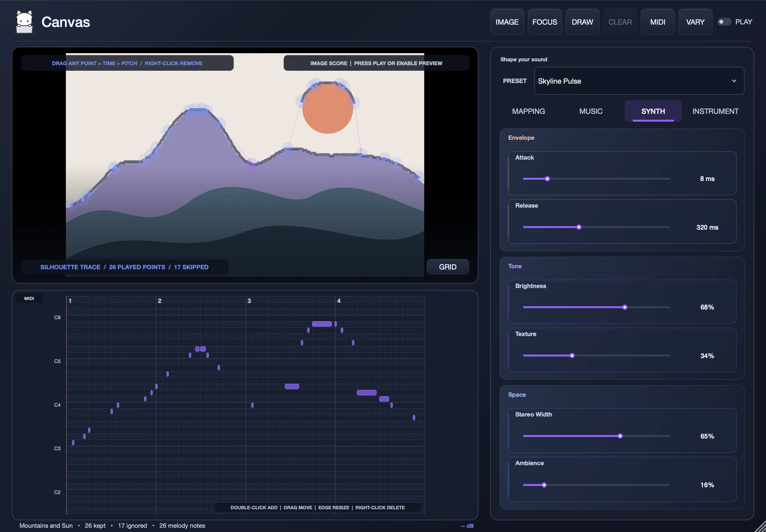Click the Stereo Width slider handle
Viewport: 766px width, 532px height.
coord(620,436)
